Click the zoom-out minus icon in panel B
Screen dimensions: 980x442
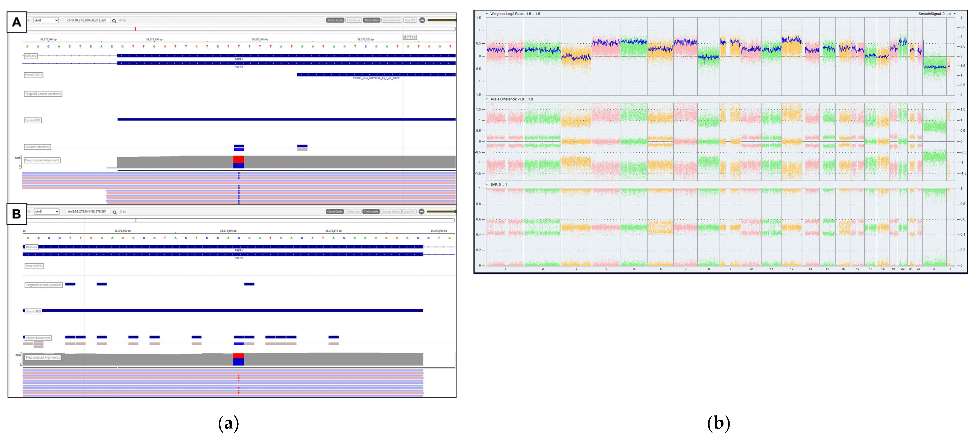[x=422, y=212]
